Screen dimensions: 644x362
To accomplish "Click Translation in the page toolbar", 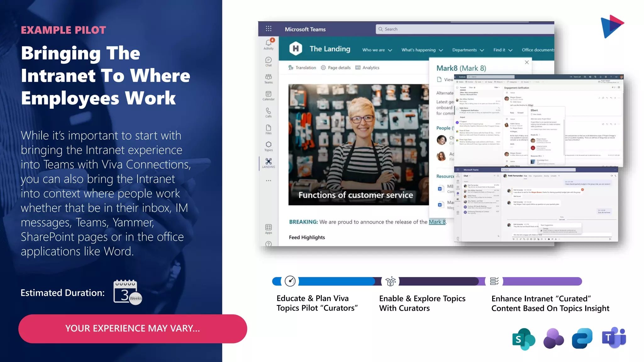I will pyautogui.click(x=302, y=68).
